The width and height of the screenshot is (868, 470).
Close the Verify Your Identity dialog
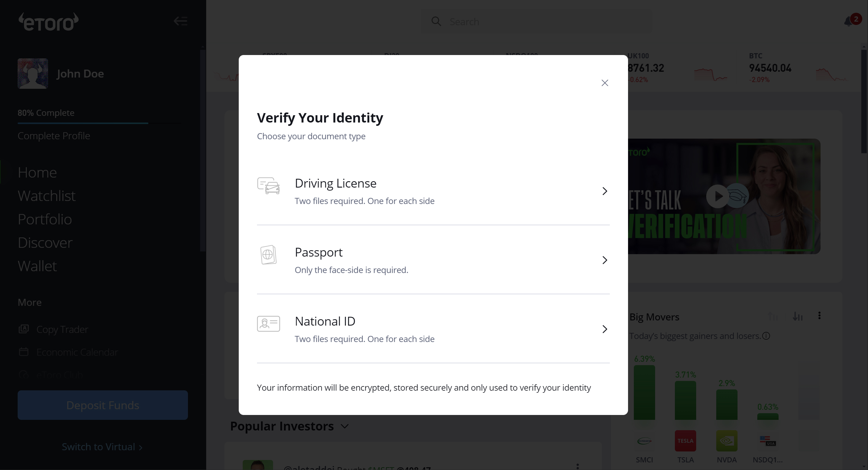(x=605, y=83)
